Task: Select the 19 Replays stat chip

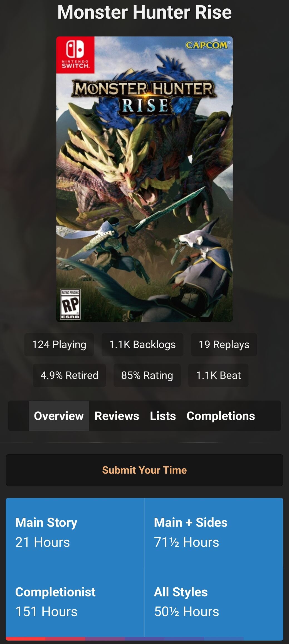Action: point(224,345)
